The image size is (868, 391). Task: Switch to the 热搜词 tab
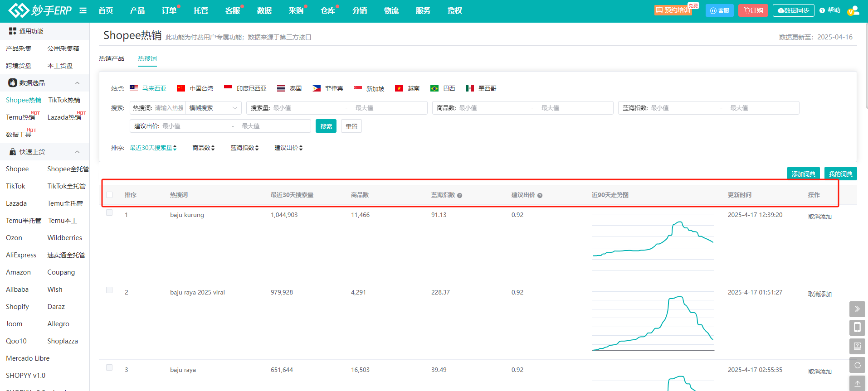tap(147, 58)
